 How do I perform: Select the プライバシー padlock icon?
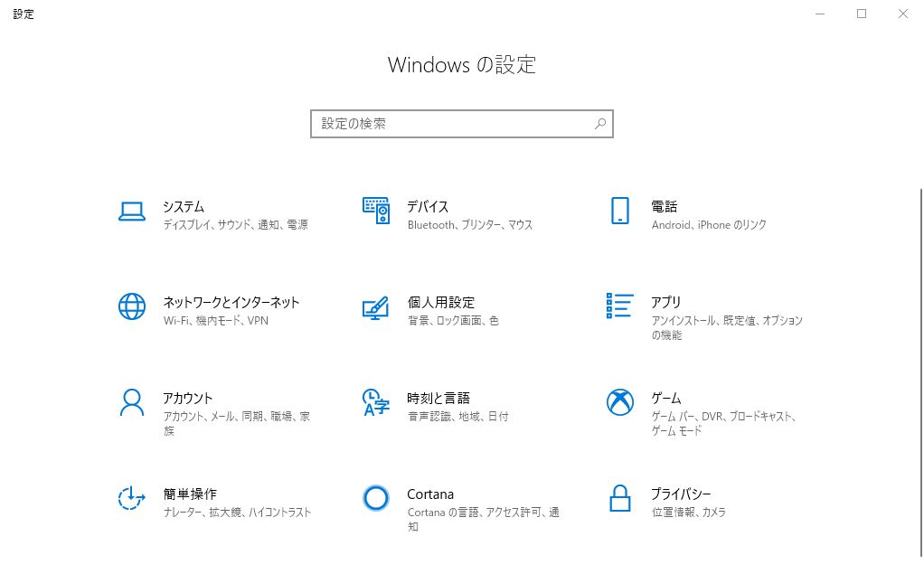620,498
